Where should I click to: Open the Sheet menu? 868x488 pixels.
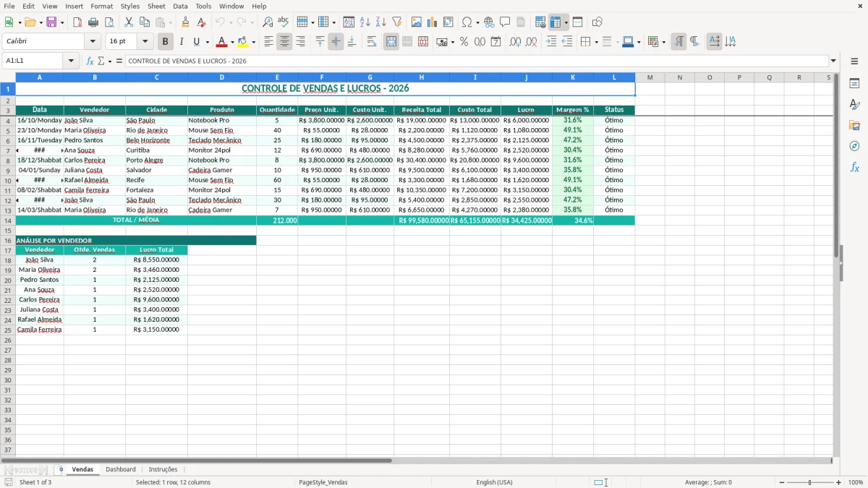156,6
